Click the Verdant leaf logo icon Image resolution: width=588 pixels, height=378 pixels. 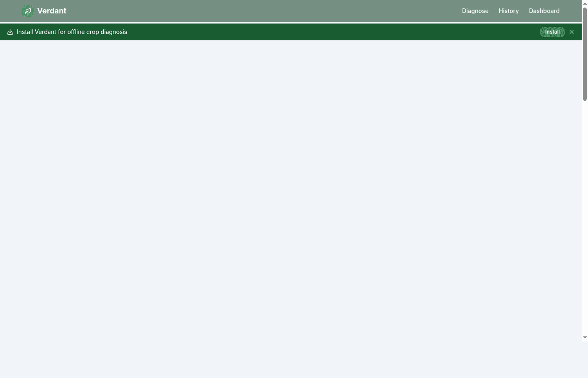click(28, 11)
